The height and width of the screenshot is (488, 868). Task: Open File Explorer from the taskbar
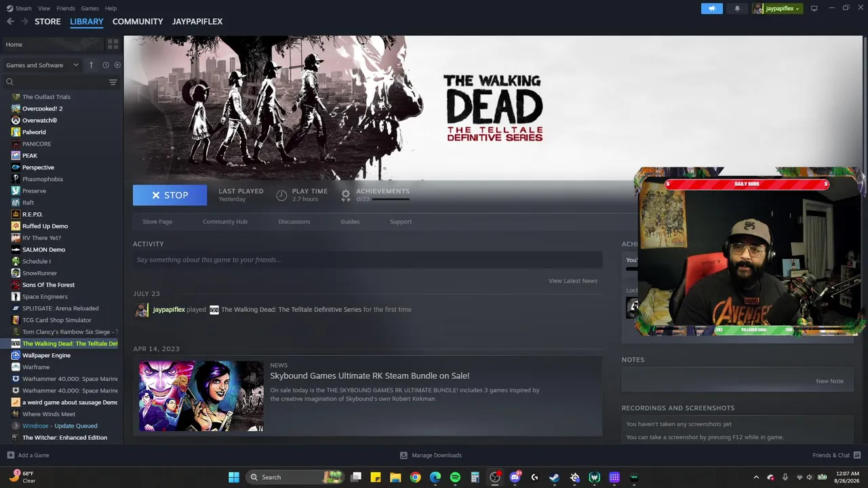click(395, 477)
